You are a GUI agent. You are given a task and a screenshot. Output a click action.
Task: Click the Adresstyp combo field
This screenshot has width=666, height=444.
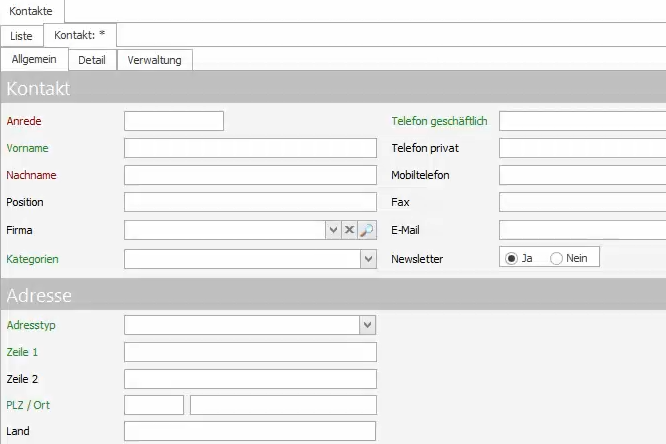tap(242, 325)
